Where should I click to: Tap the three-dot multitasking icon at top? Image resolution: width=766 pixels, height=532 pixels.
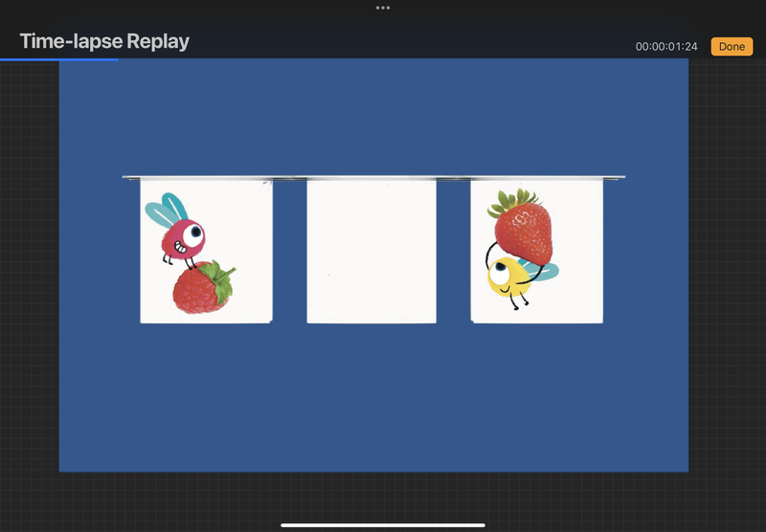(x=383, y=8)
